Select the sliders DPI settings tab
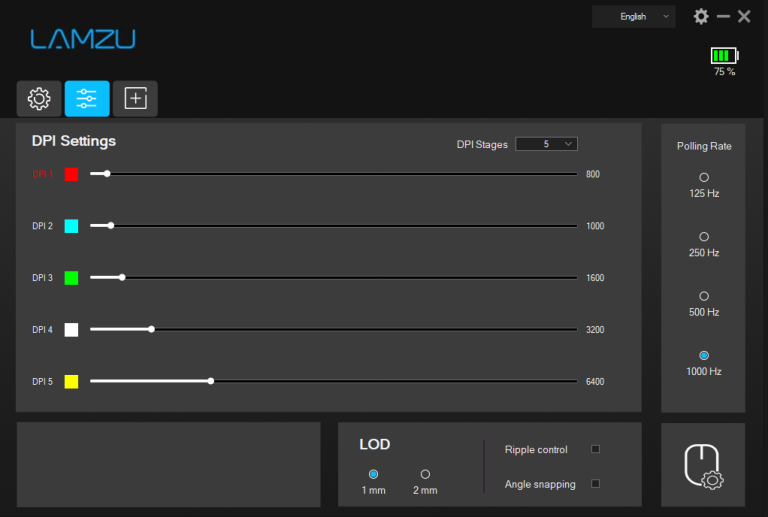The width and height of the screenshot is (768, 517). pyautogui.click(x=87, y=99)
